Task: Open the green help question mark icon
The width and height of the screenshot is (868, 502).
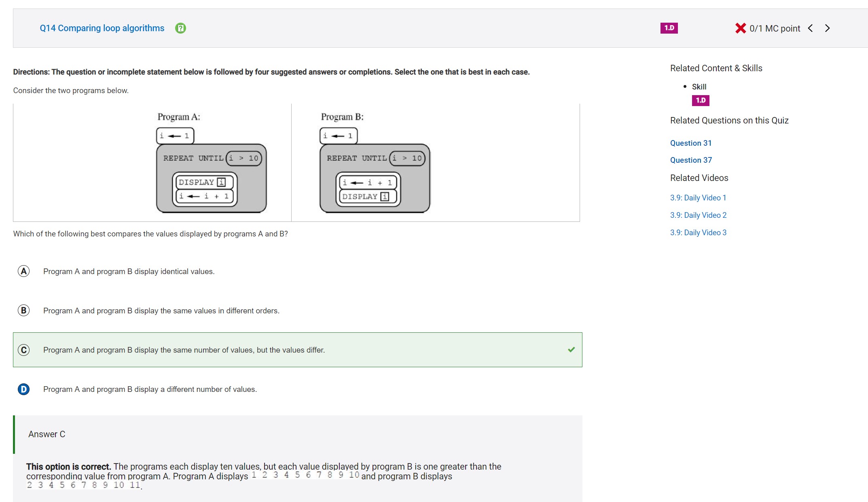Action: coord(180,28)
